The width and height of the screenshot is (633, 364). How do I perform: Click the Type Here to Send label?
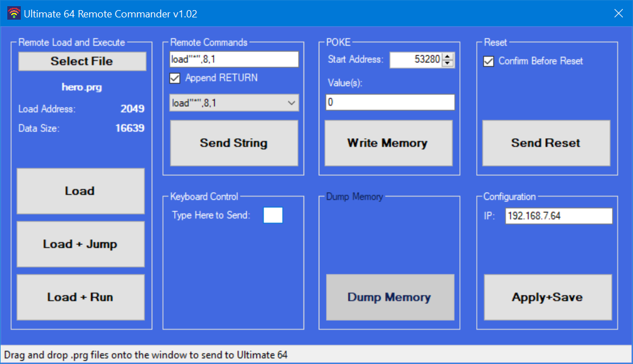point(211,215)
